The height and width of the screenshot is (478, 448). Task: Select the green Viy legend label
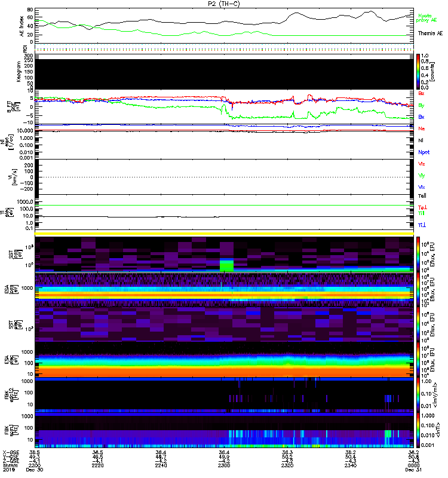coord(422,176)
